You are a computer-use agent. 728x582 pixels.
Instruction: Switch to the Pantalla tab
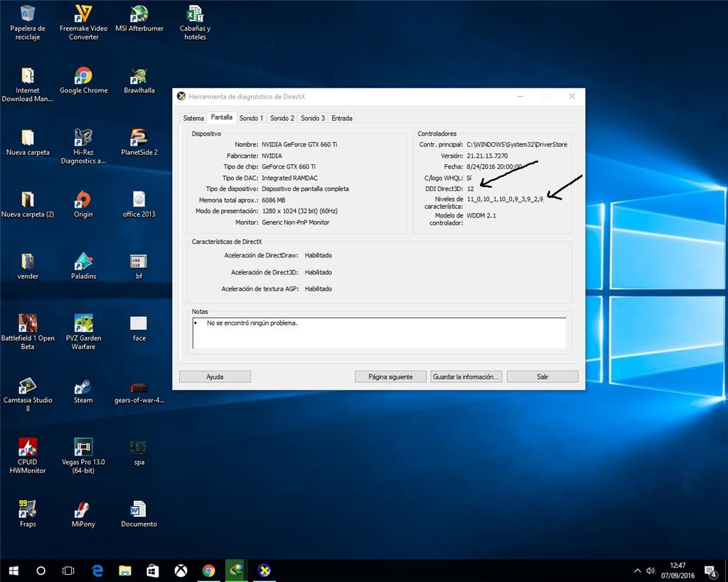[x=222, y=117]
